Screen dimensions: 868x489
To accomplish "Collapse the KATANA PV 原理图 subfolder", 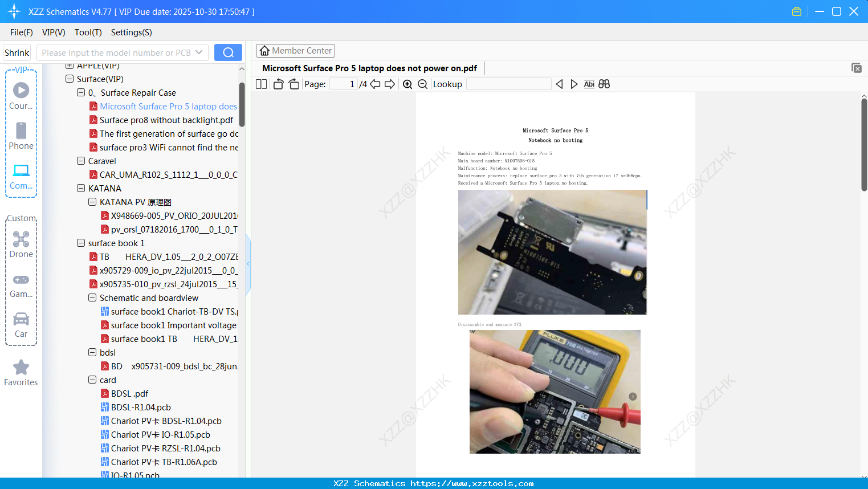I will (92, 202).
